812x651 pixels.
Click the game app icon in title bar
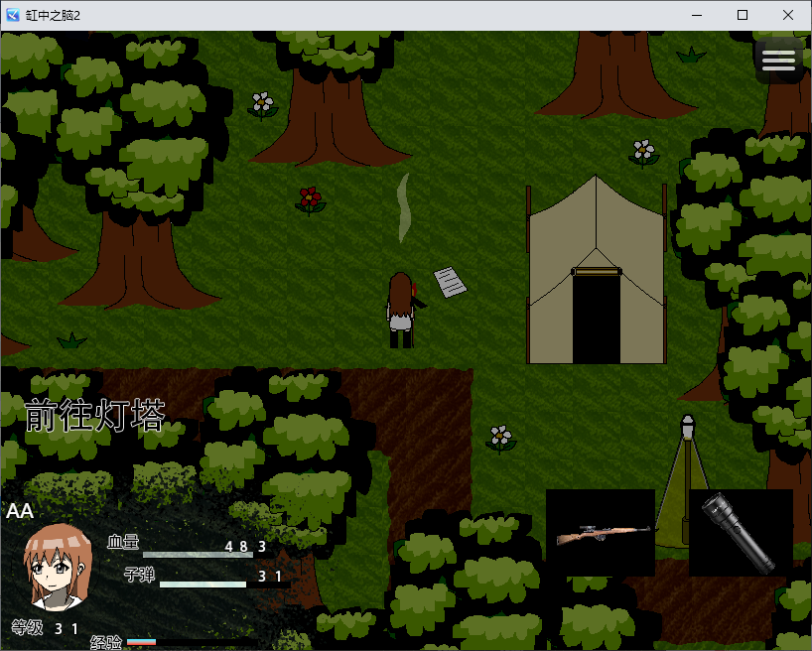click(13, 15)
